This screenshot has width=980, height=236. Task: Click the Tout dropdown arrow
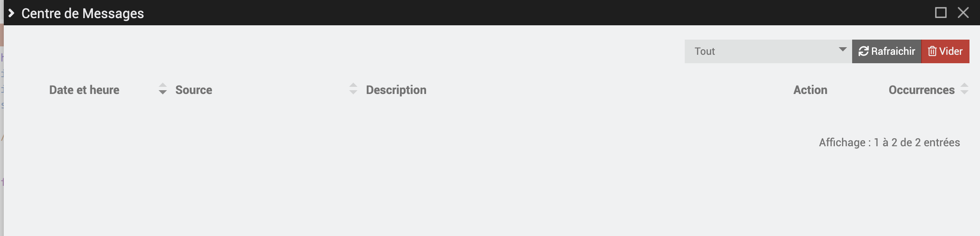842,50
